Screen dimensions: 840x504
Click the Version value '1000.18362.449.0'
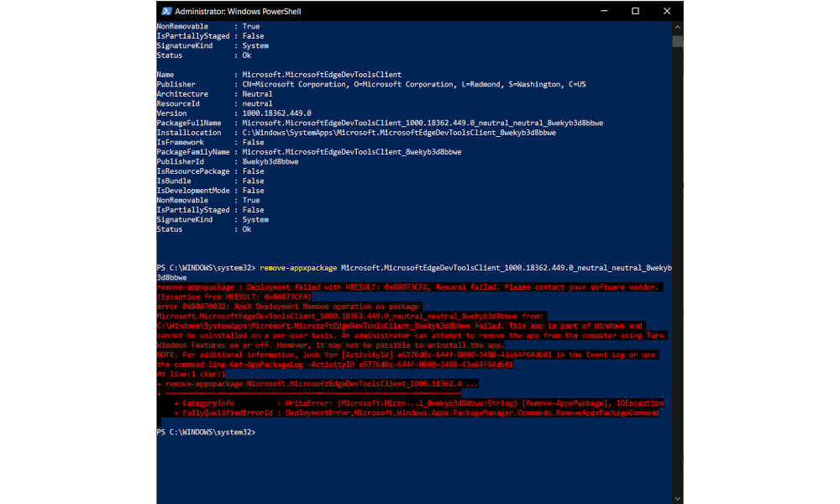tap(276, 113)
